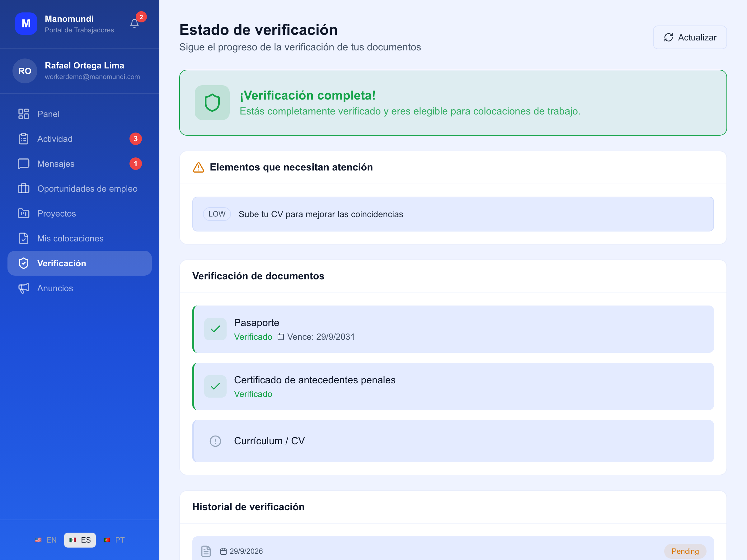Click the Verificación shield icon in sidebar
The image size is (747, 560).
pos(24,263)
